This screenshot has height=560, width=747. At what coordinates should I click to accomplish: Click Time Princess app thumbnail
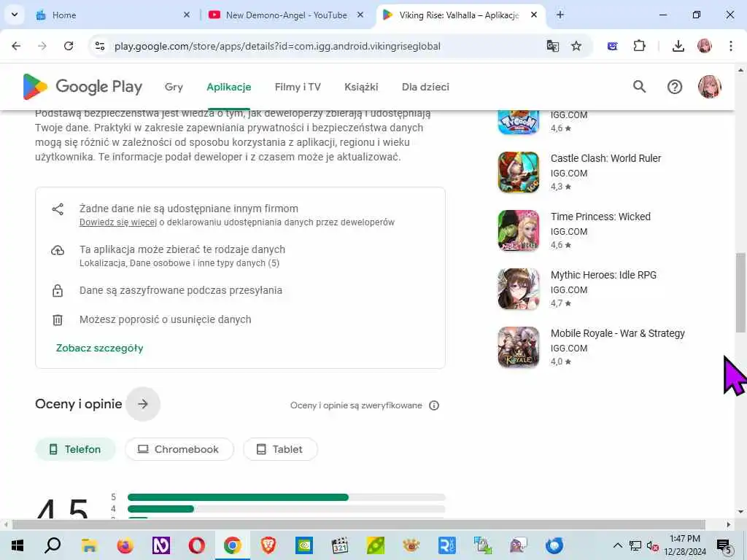click(519, 230)
